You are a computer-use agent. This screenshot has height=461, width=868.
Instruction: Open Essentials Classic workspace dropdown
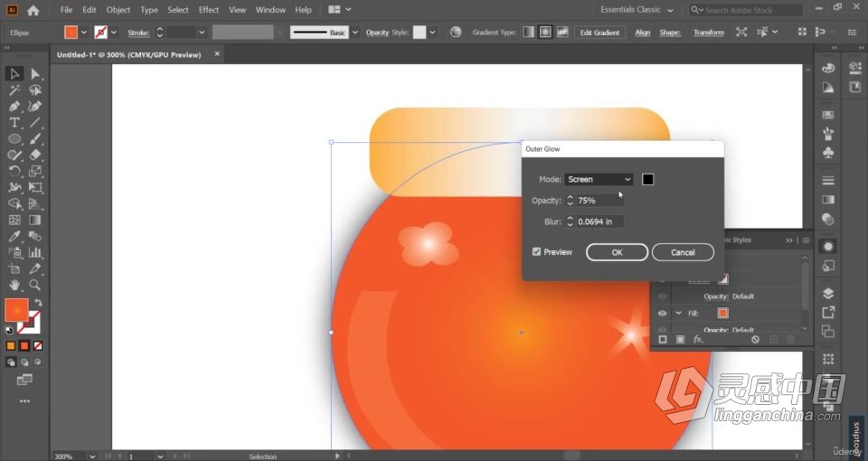[x=637, y=10]
